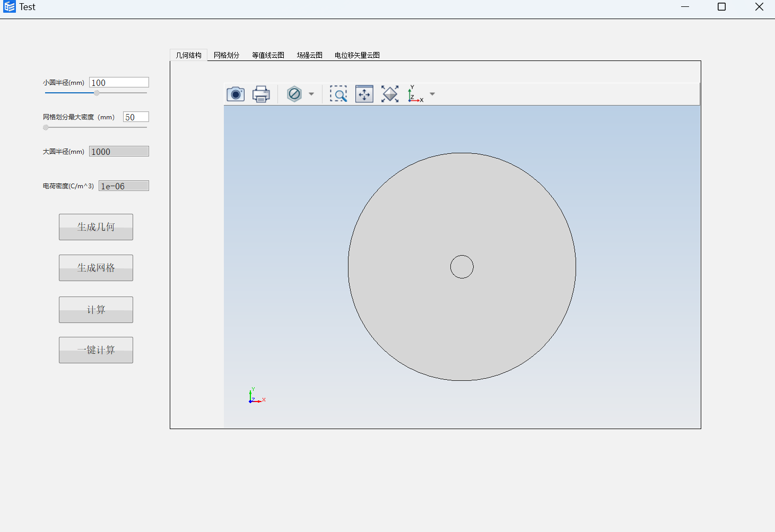Open the 电位移矢量云图 tab

coord(357,55)
